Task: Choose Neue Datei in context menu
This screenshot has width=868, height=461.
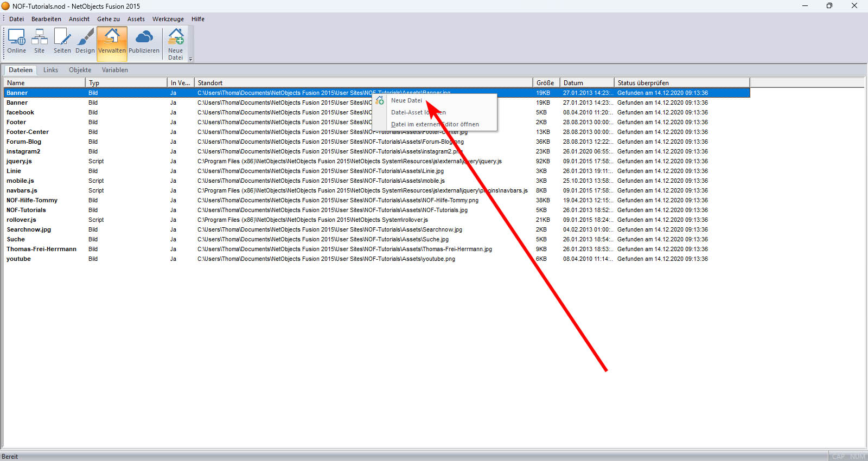Action: pos(406,100)
